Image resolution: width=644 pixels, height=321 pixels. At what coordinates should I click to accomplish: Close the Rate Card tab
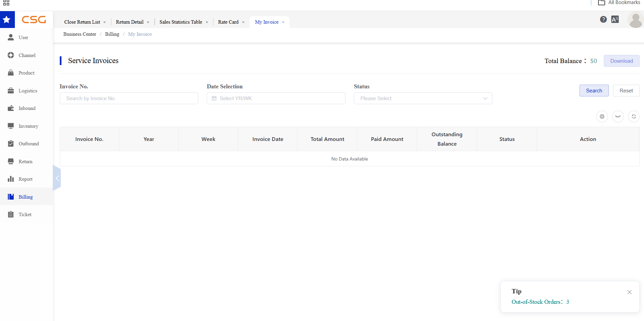243,22
